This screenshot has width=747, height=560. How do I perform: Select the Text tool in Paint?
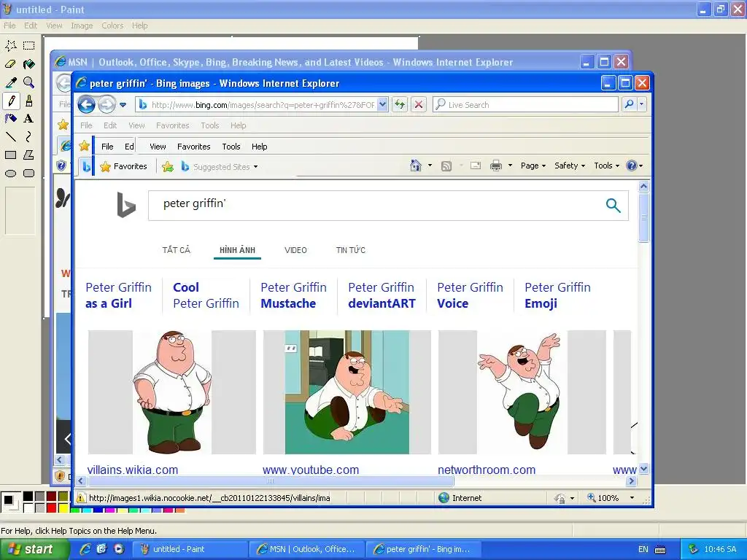[x=29, y=119]
